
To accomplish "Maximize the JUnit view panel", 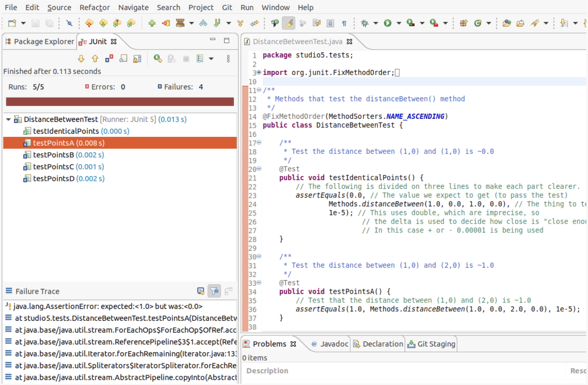I will (x=227, y=40).
